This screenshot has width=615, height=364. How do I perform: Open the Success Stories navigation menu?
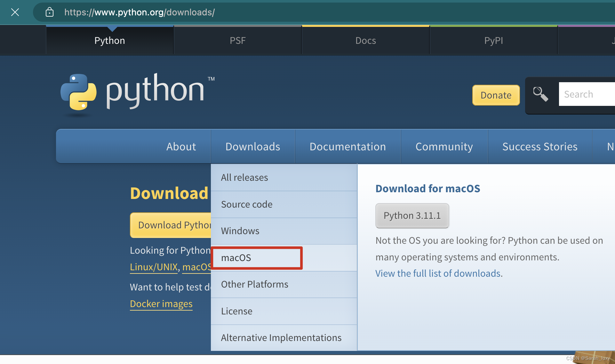(x=540, y=146)
